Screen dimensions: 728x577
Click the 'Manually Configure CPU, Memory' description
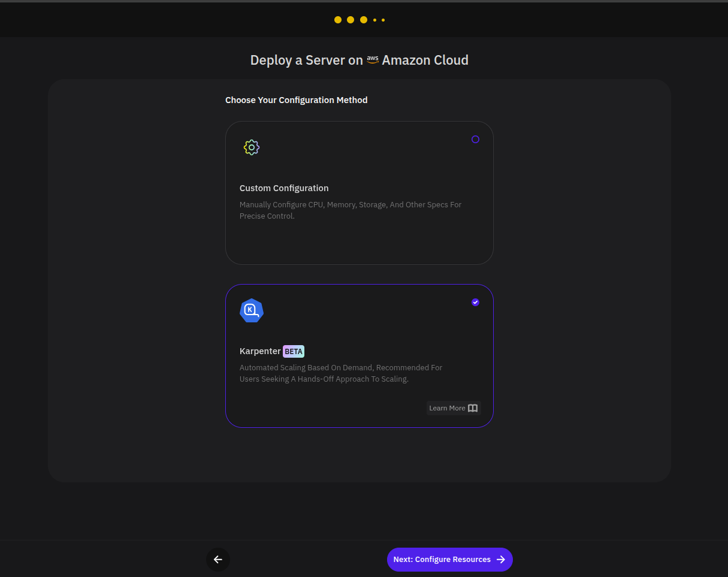pos(351,210)
